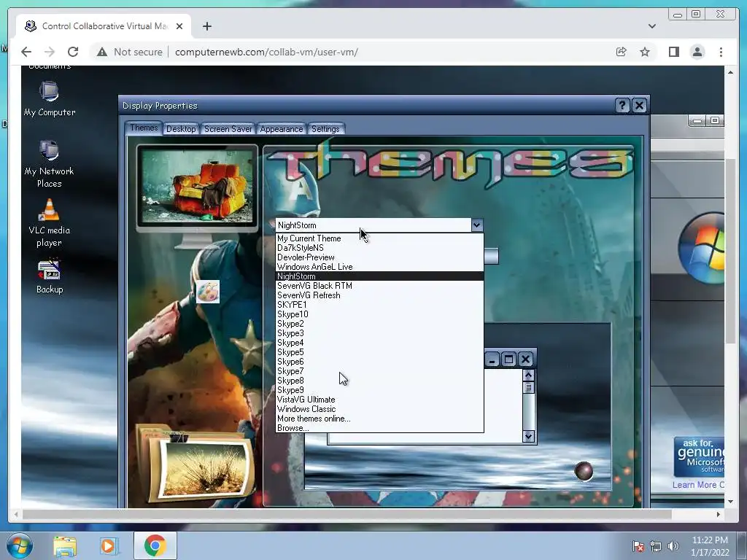
Task: Choose Skype9 theme entry
Action: click(379, 390)
